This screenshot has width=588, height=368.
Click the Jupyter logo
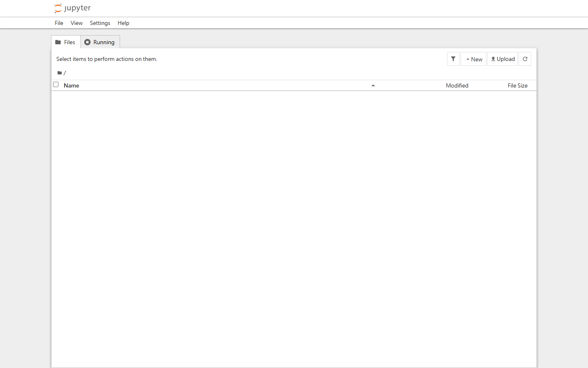coord(72,8)
